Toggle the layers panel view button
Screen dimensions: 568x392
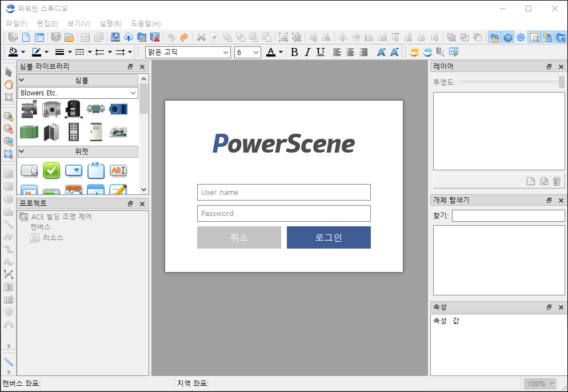[x=508, y=37]
